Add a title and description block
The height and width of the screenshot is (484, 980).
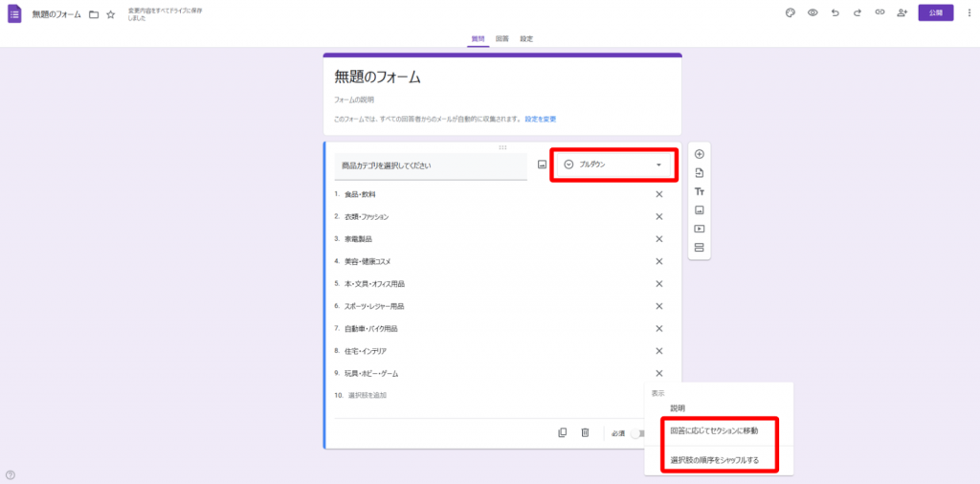[x=699, y=191]
